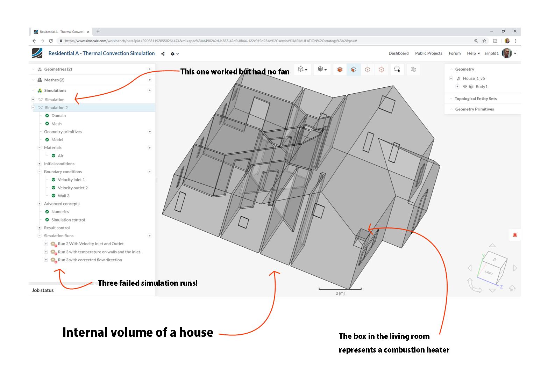Viewport: 555px width, 392px height.
Task: Click the home view icon near cube
Action: (x=512, y=288)
